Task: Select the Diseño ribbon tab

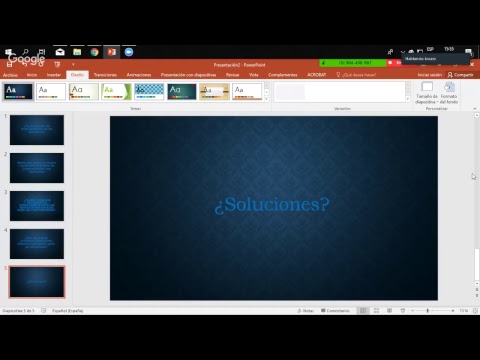Action: 77,75
